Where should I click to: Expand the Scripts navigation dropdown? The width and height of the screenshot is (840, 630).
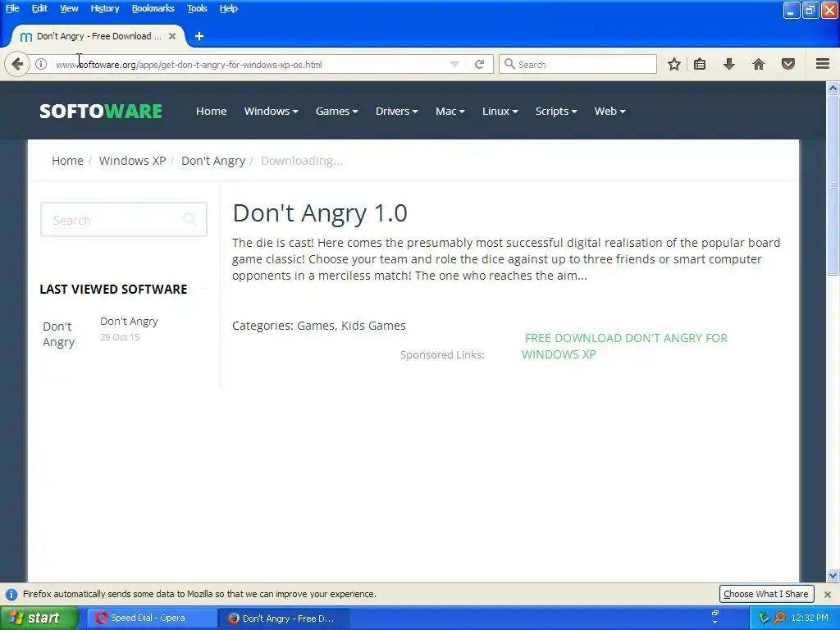coord(556,111)
